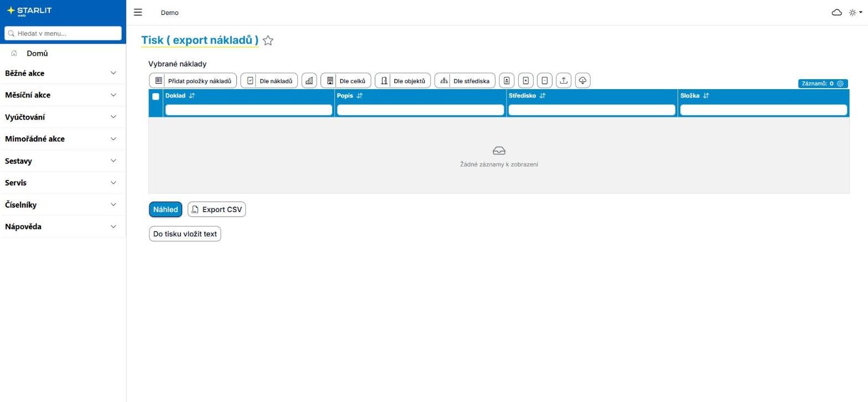868x402 pixels.
Task: Click the Export CSV button
Action: pyautogui.click(x=216, y=209)
